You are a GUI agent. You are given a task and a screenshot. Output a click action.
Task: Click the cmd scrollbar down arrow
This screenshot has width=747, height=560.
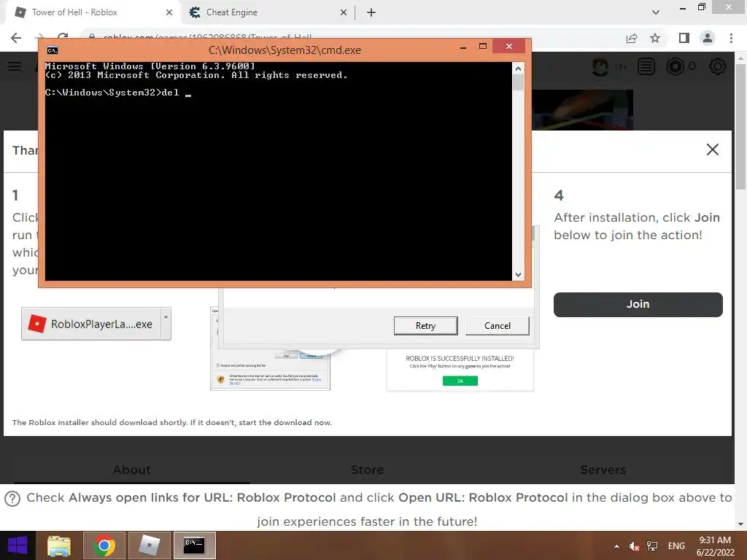pyautogui.click(x=518, y=275)
